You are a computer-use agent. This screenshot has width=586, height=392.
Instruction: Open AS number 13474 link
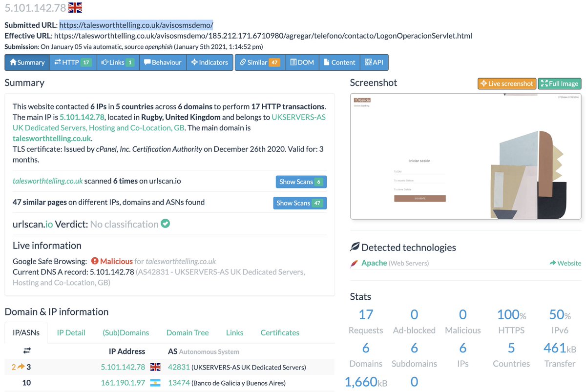pos(179,383)
